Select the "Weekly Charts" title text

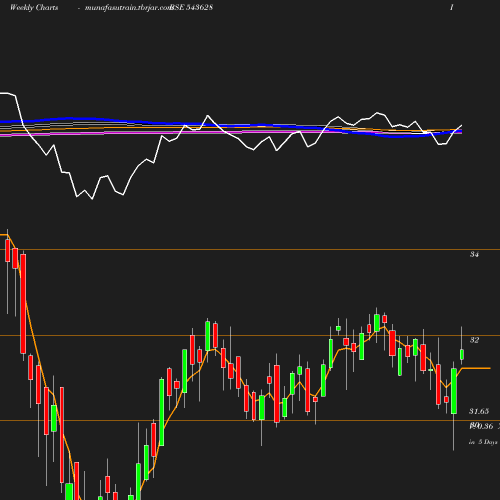pyautogui.click(x=34, y=8)
